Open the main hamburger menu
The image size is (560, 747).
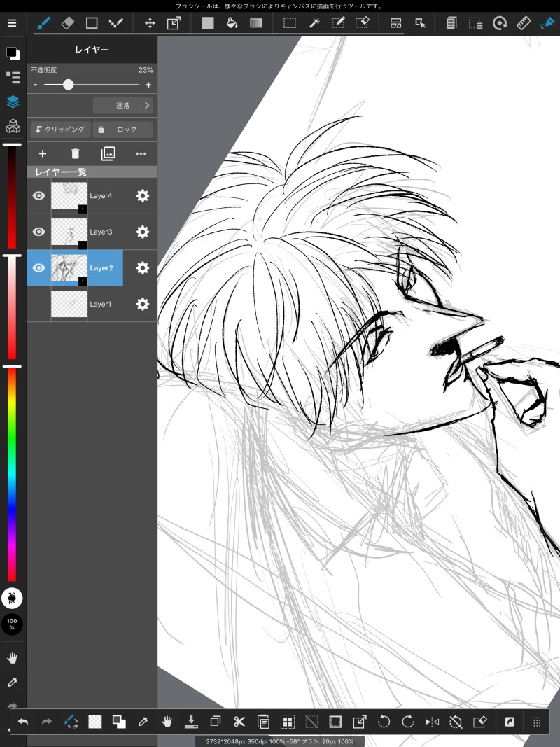tap(12, 23)
